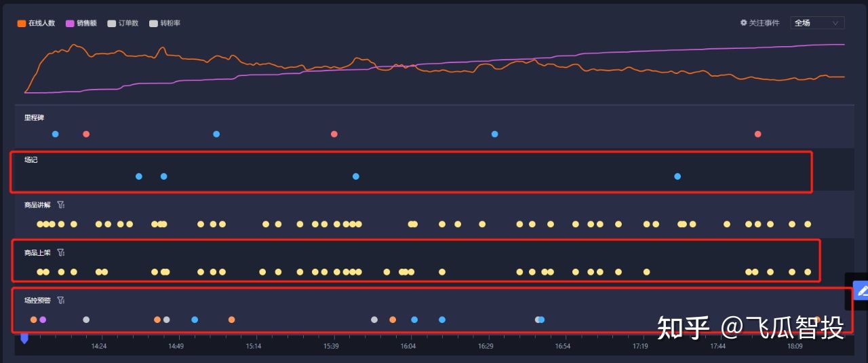The image size is (868, 363).
Task: Open the filter icon beside 场控预警
Action: [60, 300]
